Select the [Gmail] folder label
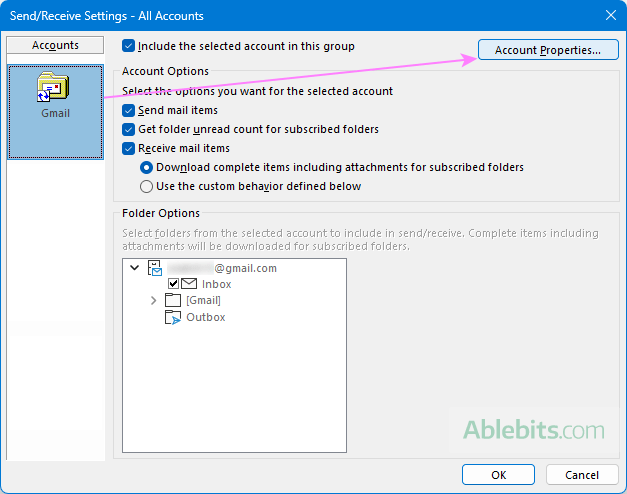Viewport: 627px width, 494px height. pos(203,300)
